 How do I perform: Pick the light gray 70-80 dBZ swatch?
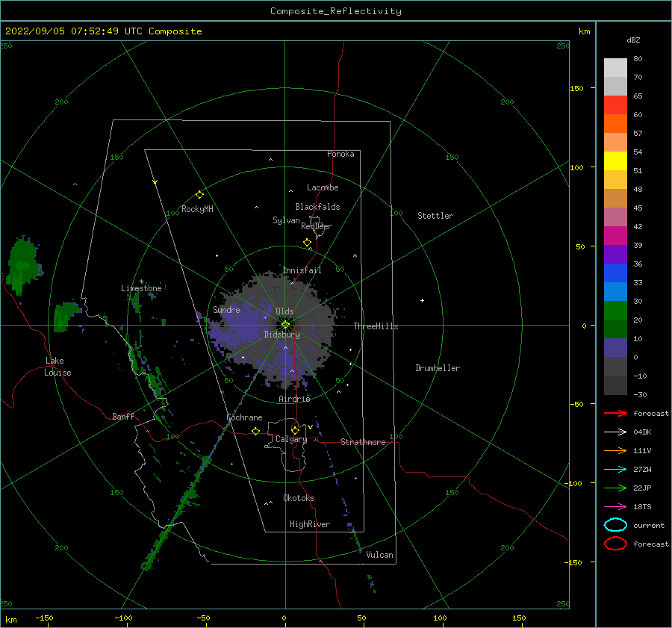(615, 68)
